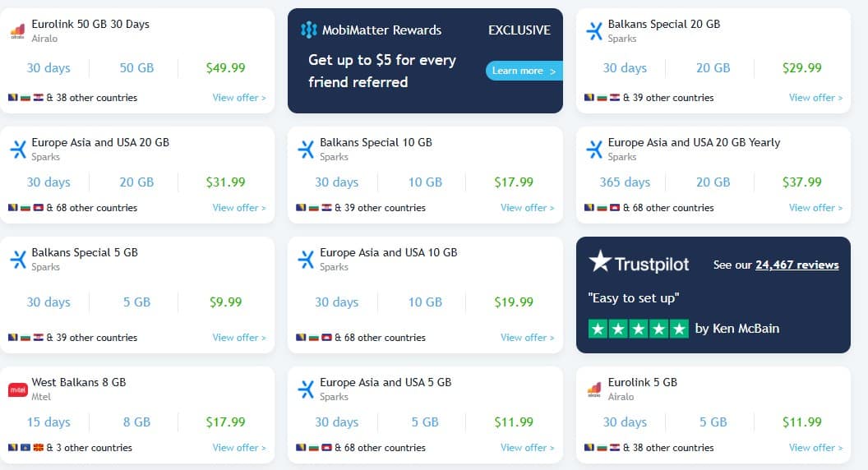Click the Airalo logo on Eurolink 5 GB
Viewport: 868px width, 470px height.
pos(594,389)
